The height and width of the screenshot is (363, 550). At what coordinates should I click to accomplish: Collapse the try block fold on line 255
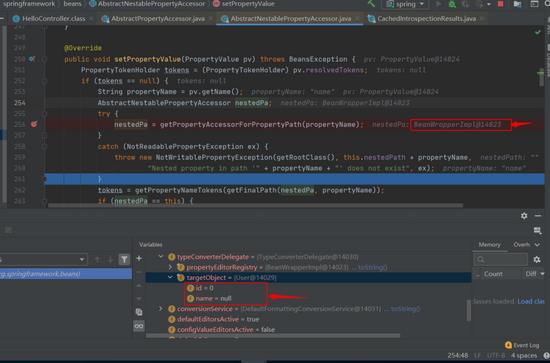45,114
